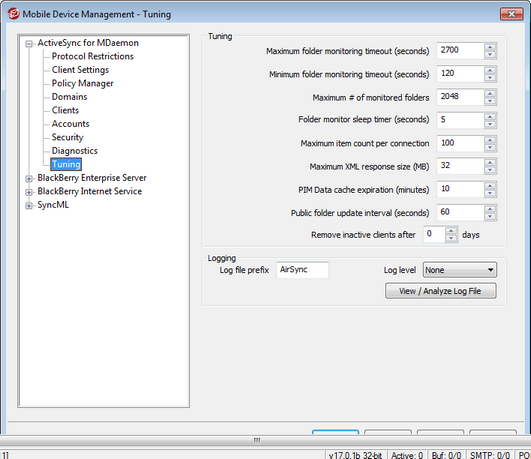The height and width of the screenshot is (459, 531).
Task: Open the Policy Manager page
Action: click(x=82, y=83)
